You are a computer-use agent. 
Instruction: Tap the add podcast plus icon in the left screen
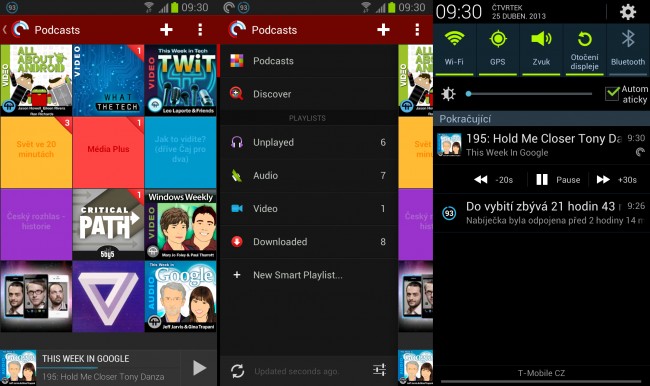166,29
